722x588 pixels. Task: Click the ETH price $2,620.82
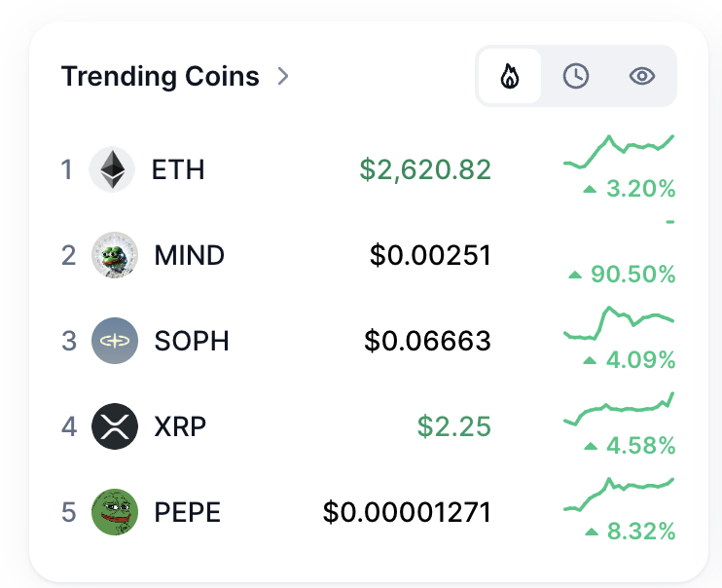(425, 170)
